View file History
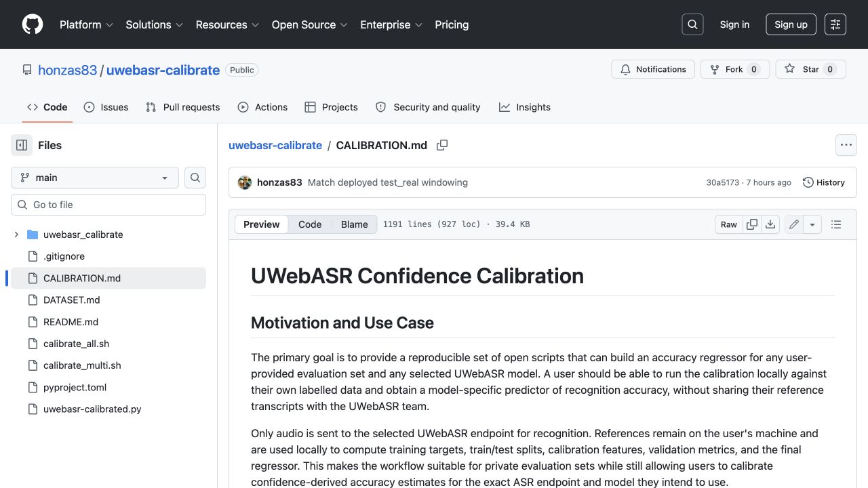 tap(824, 182)
